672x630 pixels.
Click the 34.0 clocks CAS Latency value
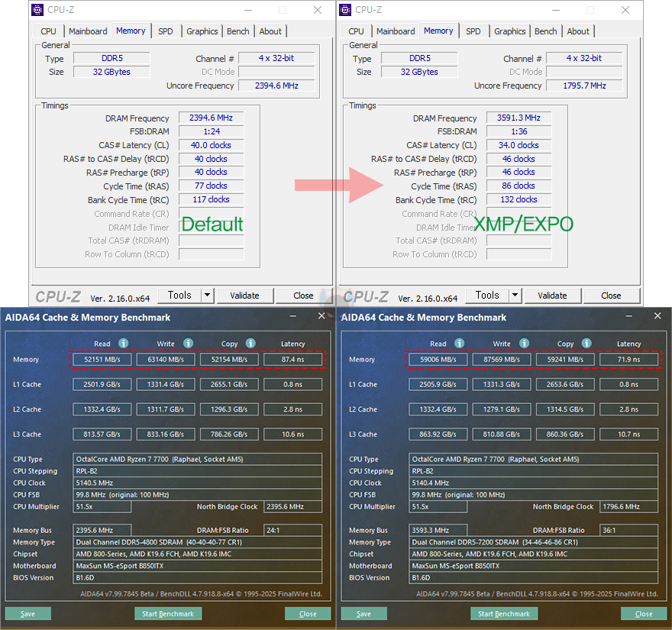pyautogui.click(x=519, y=145)
